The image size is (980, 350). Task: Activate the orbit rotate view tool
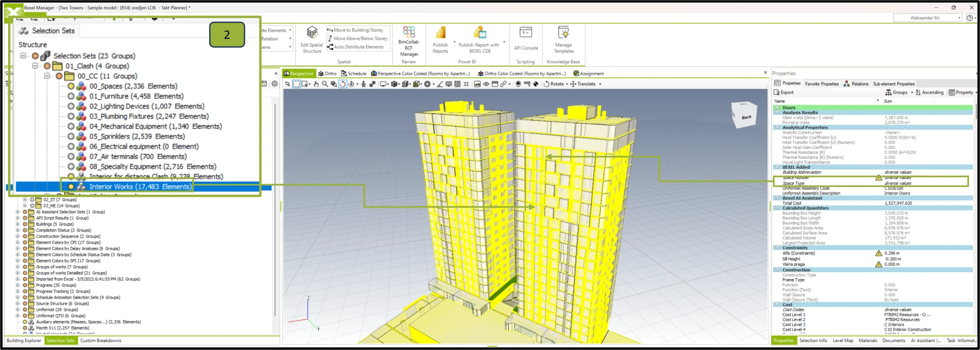tap(343, 84)
